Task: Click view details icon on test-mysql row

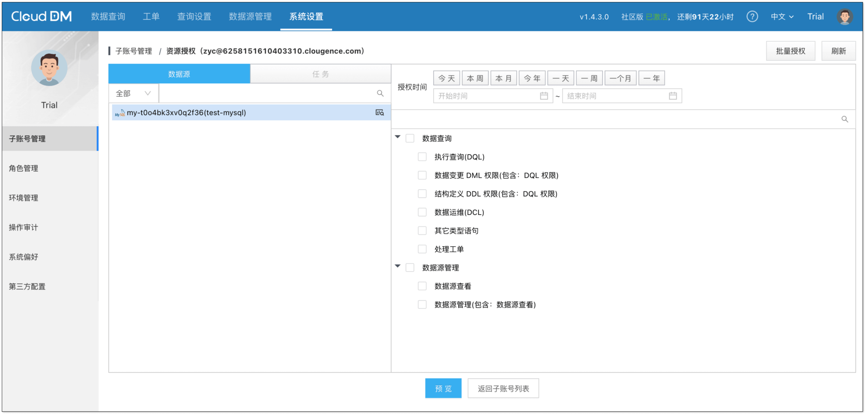Action: click(x=379, y=113)
